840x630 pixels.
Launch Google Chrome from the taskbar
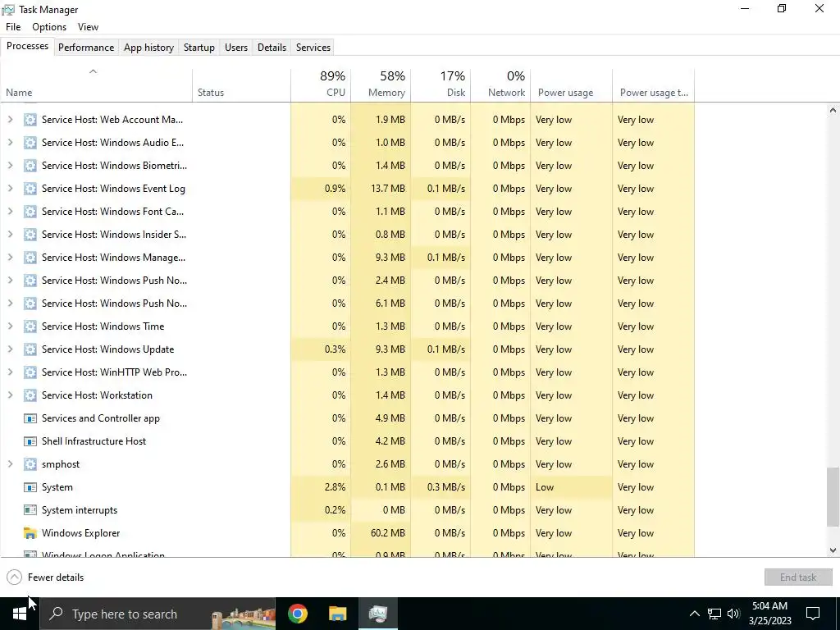coord(297,614)
